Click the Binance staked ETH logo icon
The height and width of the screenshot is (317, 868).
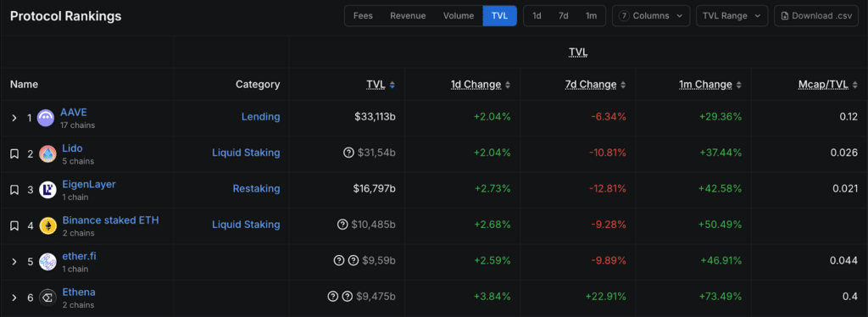[x=48, y=225]
